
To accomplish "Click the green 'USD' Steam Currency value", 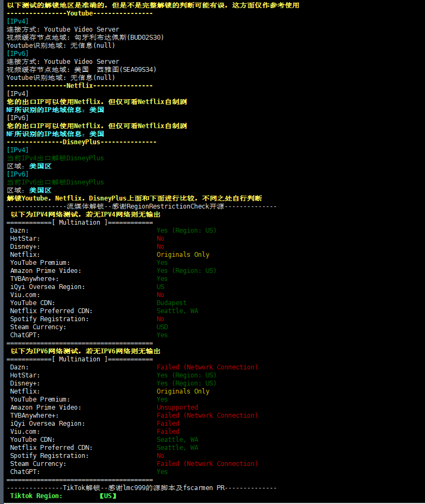I will point(162,327).
